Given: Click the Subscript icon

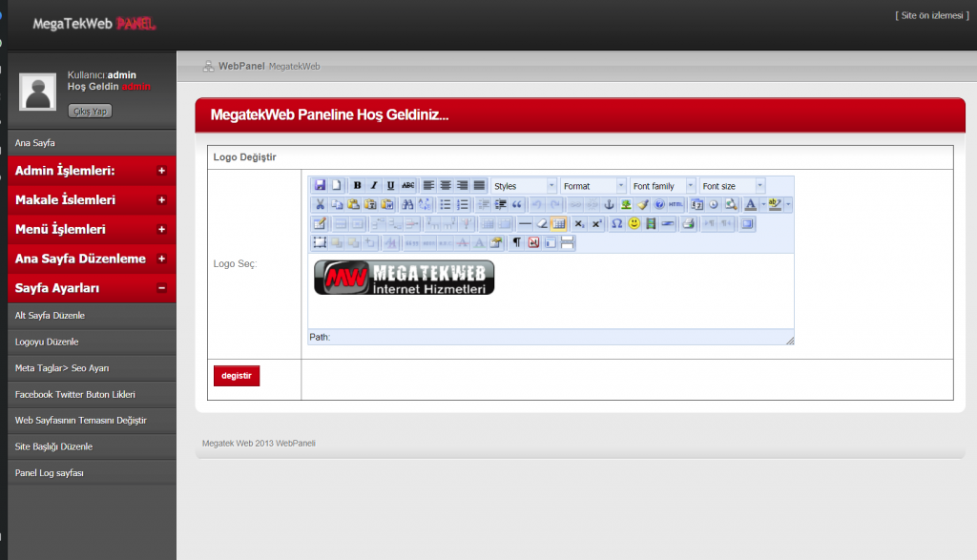Looking at the screenshot, I should point(579,223).
